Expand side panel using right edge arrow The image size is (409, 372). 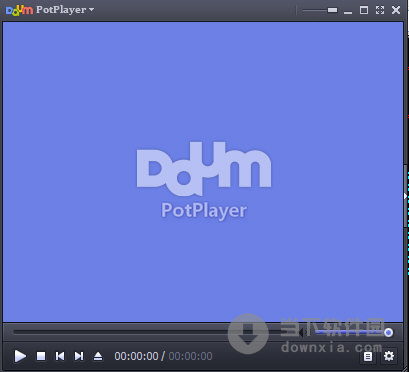(x=405, y=196)
